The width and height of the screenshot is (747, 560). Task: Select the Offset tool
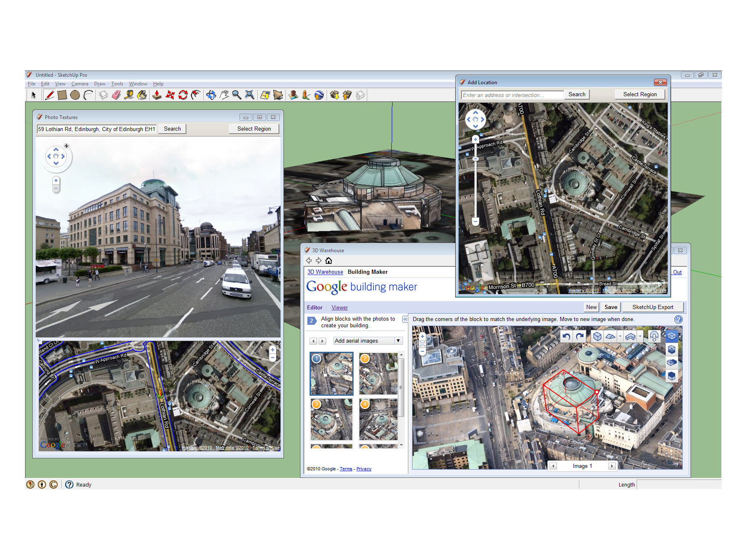195,95
